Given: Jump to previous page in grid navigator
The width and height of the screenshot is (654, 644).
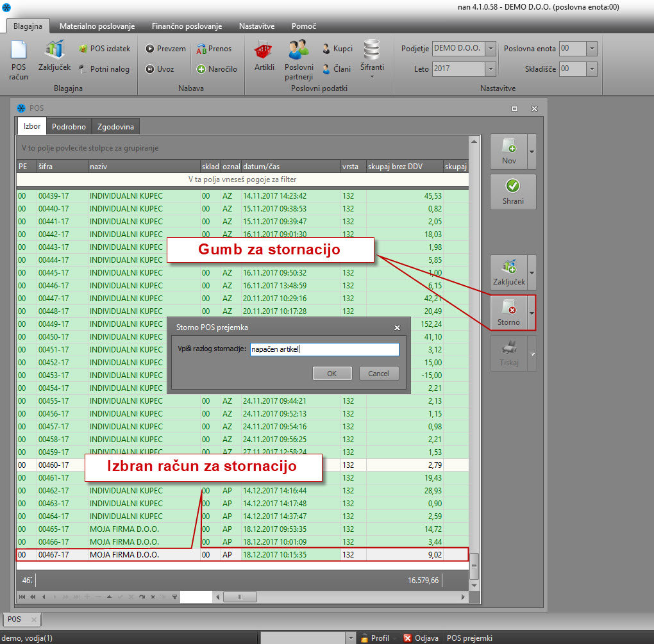Looking at the screenshot, I should tap(33, 597).
